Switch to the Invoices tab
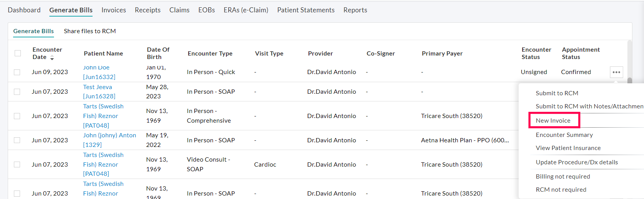Screen dimensions: 644x199 [x=114, y=10]
